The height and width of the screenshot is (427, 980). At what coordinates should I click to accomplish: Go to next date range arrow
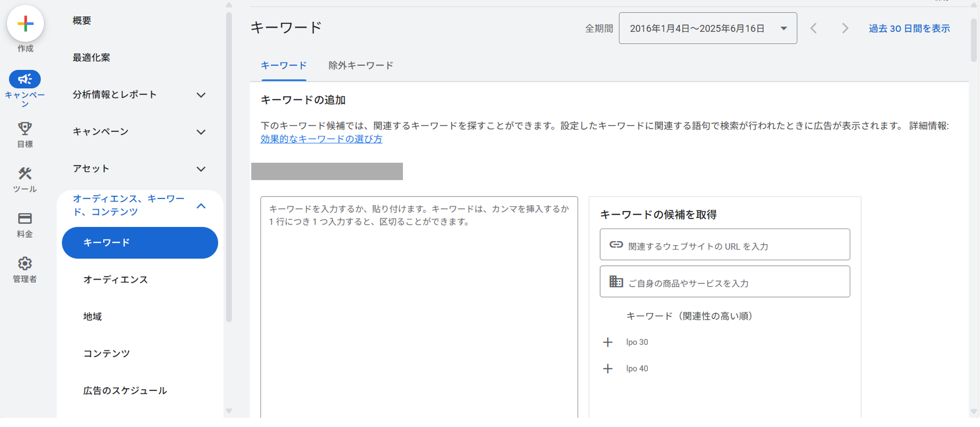(845, 28)
